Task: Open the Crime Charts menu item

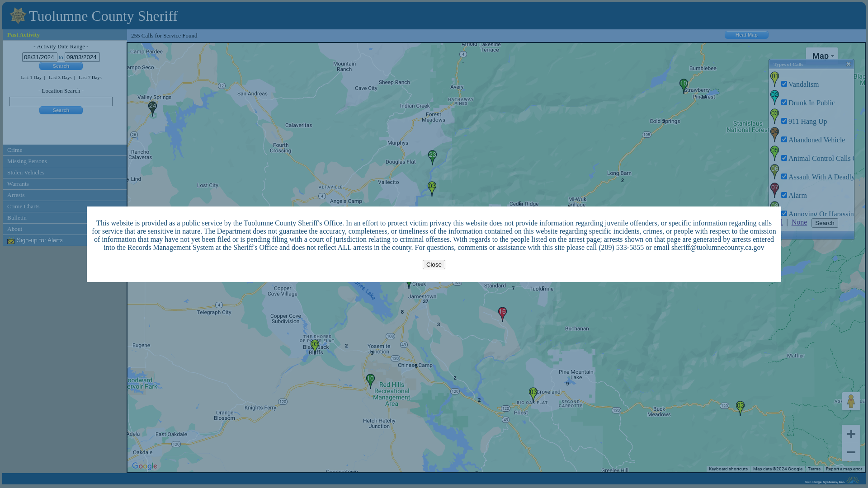Action: pyautogui.click(x=65, y=206)
